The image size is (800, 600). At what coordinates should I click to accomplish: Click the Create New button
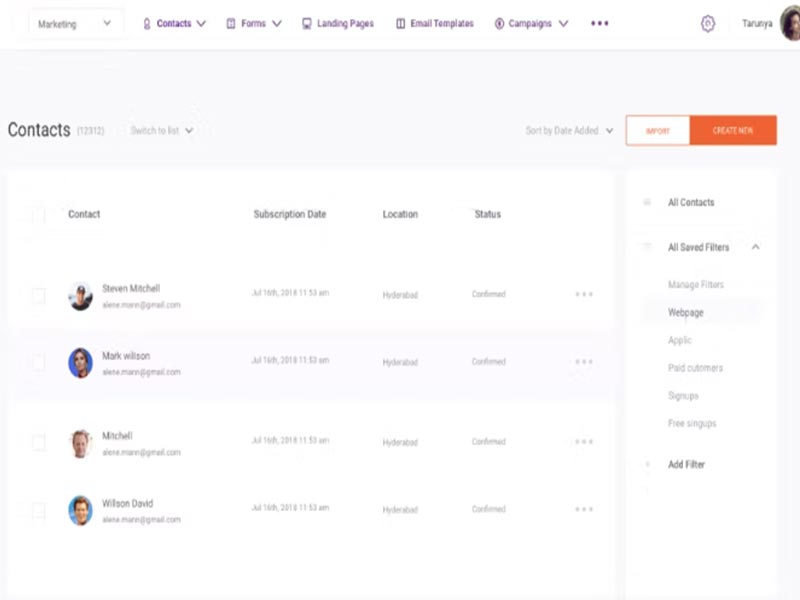click(x=733, y=131)
